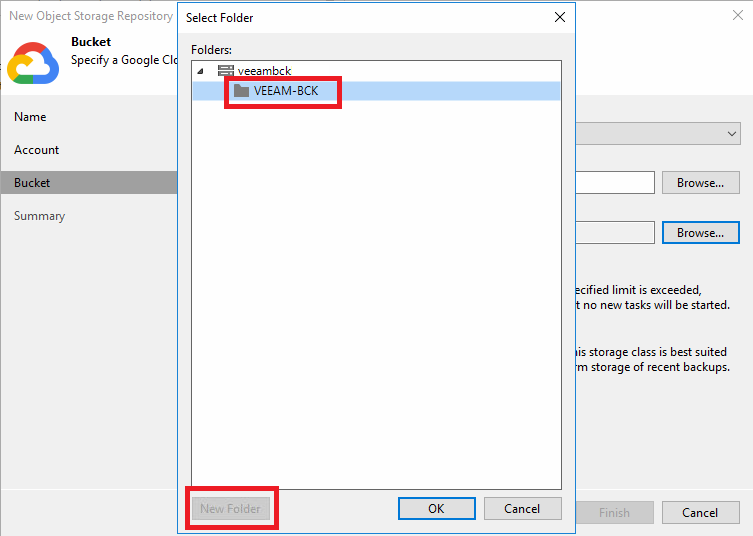
Task: Click the folder Browse button
Action: [701, 232]
